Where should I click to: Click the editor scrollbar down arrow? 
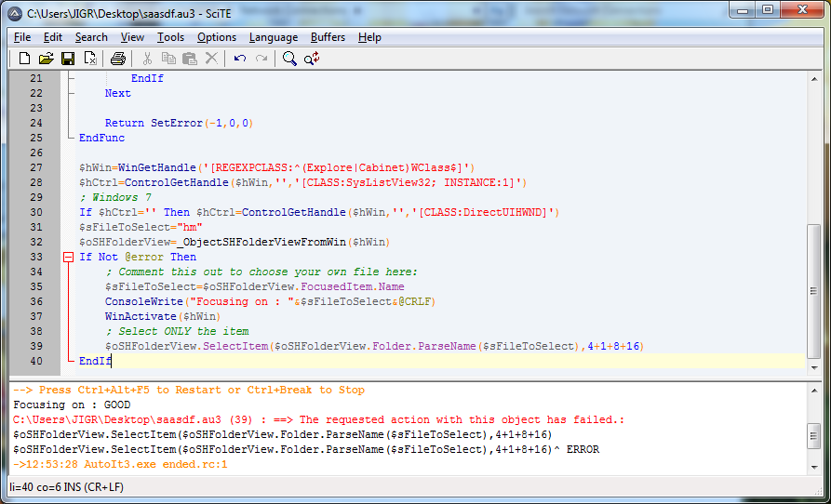(814, 368)
